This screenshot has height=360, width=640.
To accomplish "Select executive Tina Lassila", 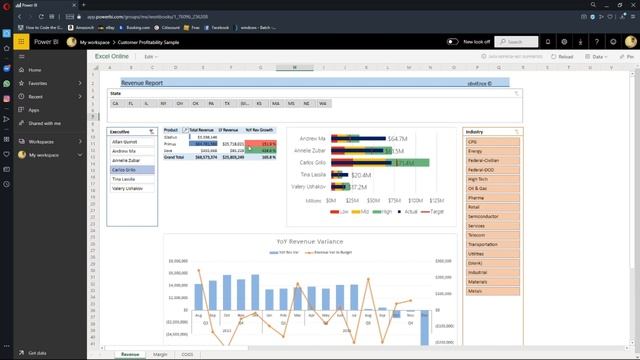I will coord(132,179).
